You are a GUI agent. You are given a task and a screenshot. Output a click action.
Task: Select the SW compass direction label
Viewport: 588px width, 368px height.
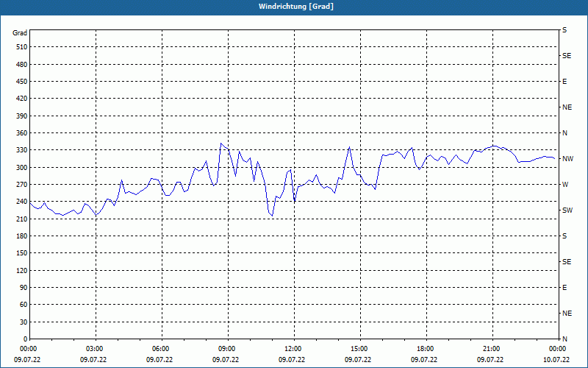point(567,210)
